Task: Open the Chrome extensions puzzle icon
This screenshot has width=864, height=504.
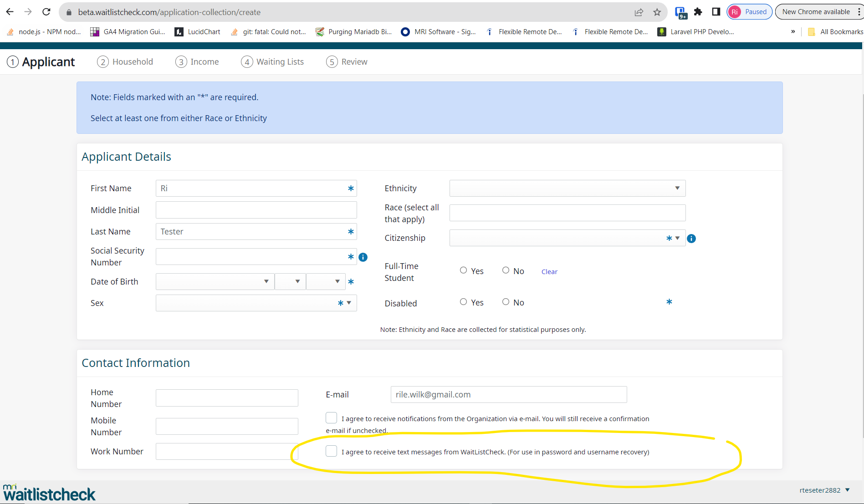Action: 698,12
